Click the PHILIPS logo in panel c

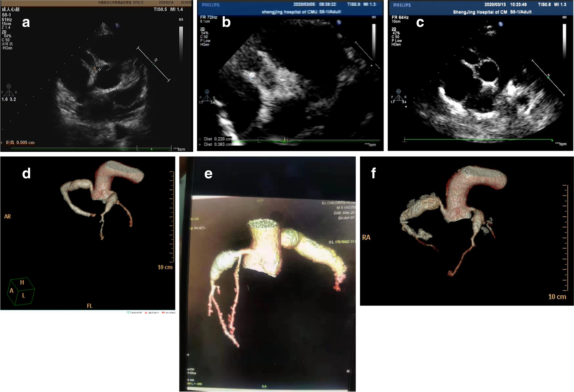click(x=402, y=5)
